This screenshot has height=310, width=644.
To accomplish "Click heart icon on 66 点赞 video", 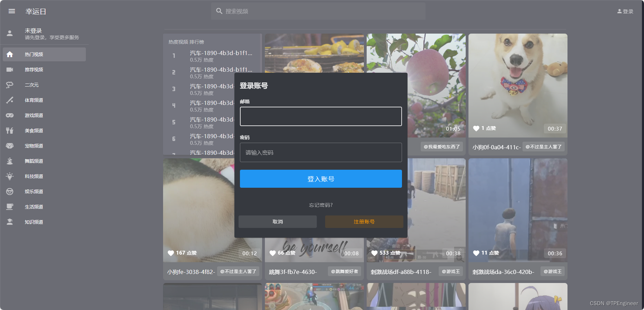I will [272, 253].
